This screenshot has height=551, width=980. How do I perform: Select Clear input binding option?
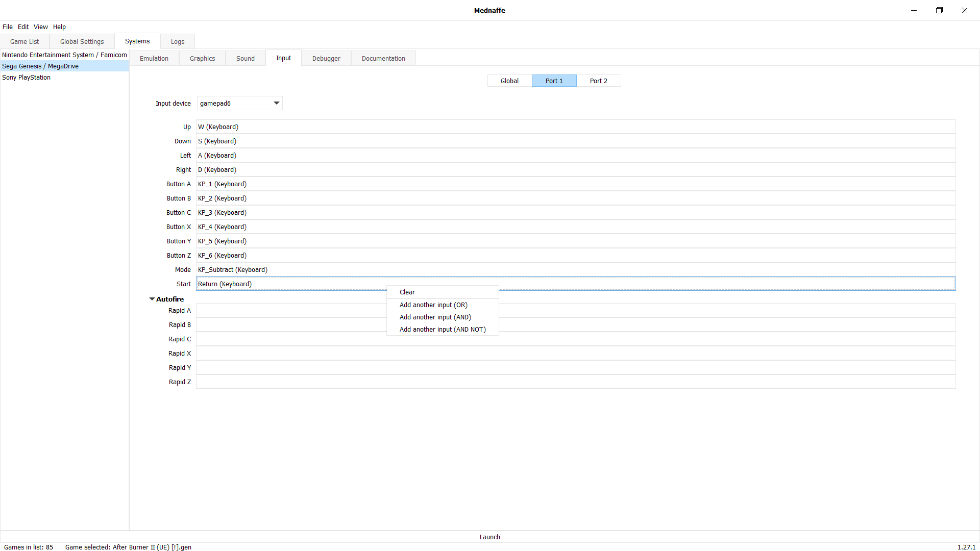[x=406, y=292]
